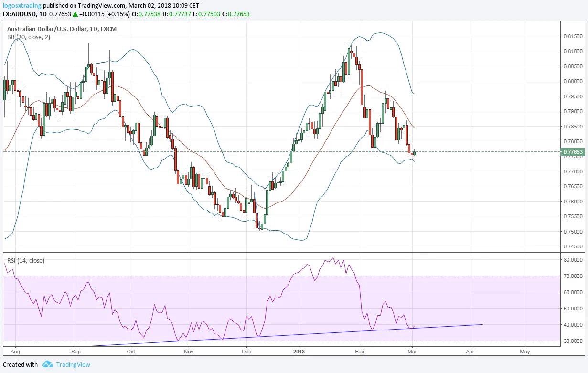The height and width of the screenshot is (373, 588).
Task: Click the 0.78500 price axis label
Action: (573, 127)
